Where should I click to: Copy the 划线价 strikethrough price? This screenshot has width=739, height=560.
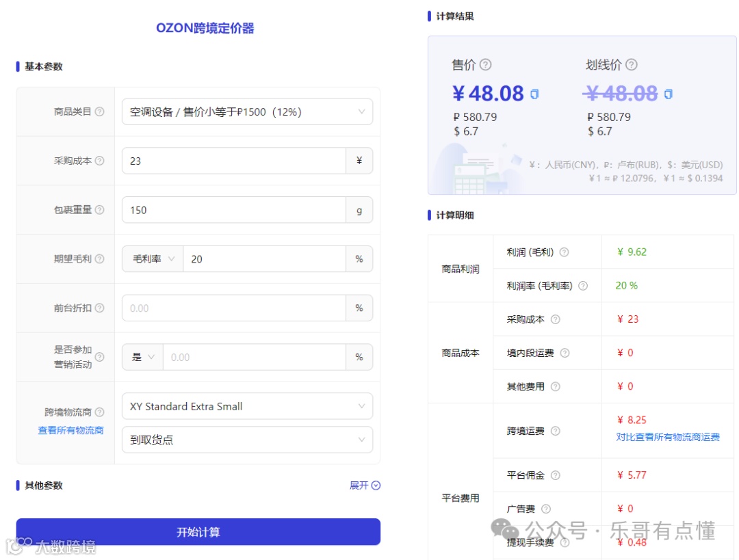[669, 94]
